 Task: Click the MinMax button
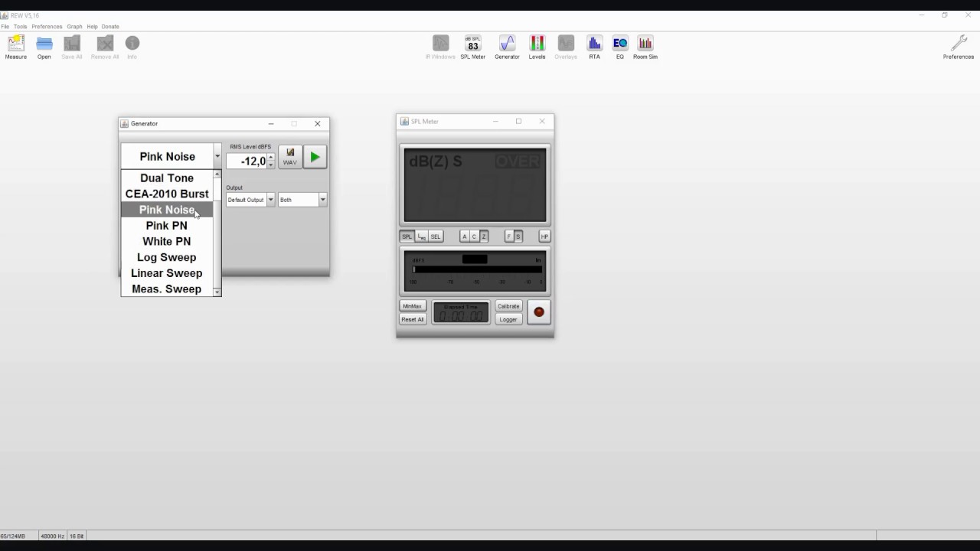[412, 306]
